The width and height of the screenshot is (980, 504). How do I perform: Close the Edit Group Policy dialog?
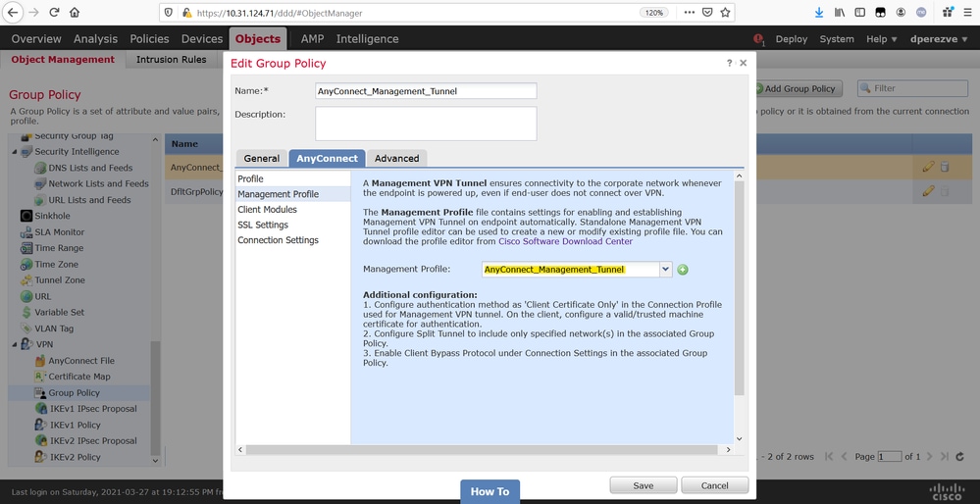tap(743, 63)
